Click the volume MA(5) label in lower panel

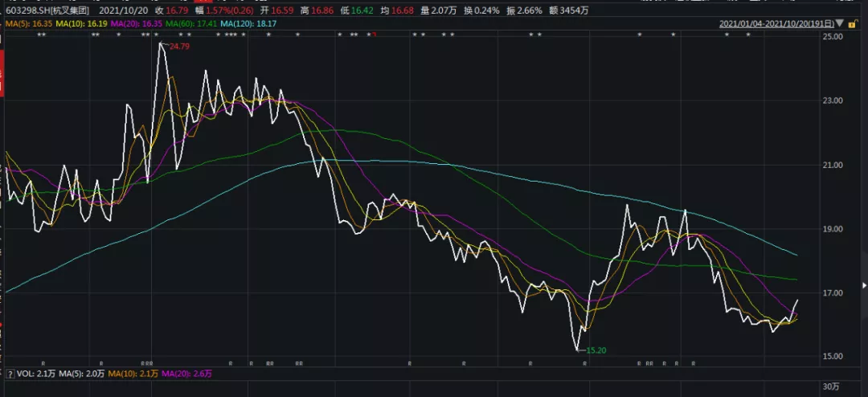[x=76, y=374]
